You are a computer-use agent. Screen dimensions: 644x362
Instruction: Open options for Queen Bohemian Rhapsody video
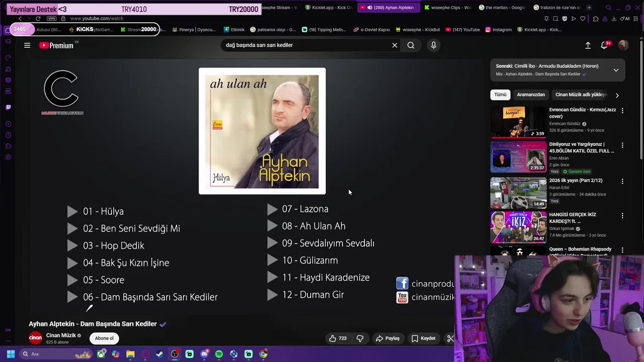(x=622, y=250)
